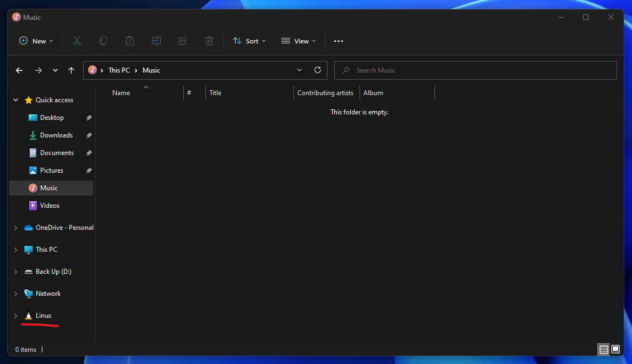This screenshot has width=632, height=364.
Task: Sort by the Title column header
Action: click(215, 93)
